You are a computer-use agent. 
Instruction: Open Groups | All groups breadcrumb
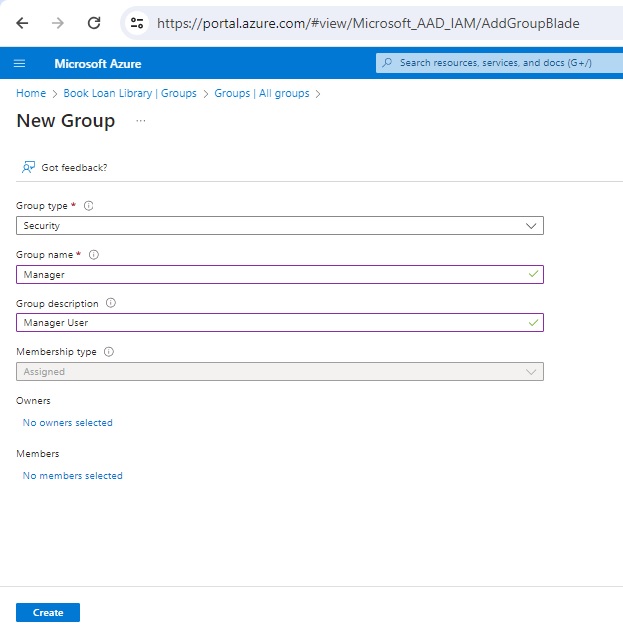pos(262,93)
